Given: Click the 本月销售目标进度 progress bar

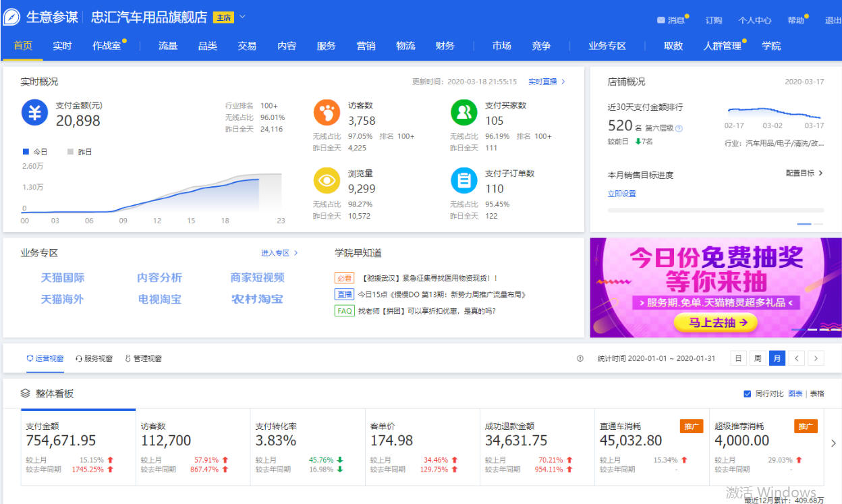Looking at the screenshot, I should point(716,211).
